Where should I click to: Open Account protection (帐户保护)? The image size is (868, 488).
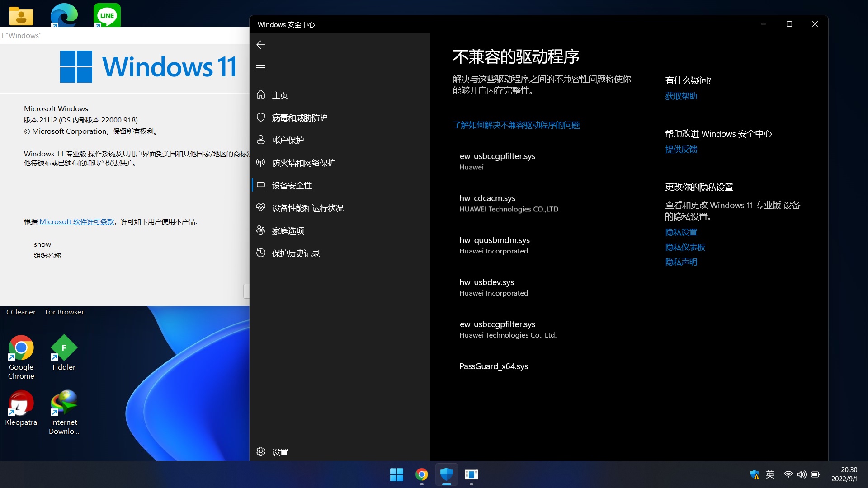pos(340,140)
